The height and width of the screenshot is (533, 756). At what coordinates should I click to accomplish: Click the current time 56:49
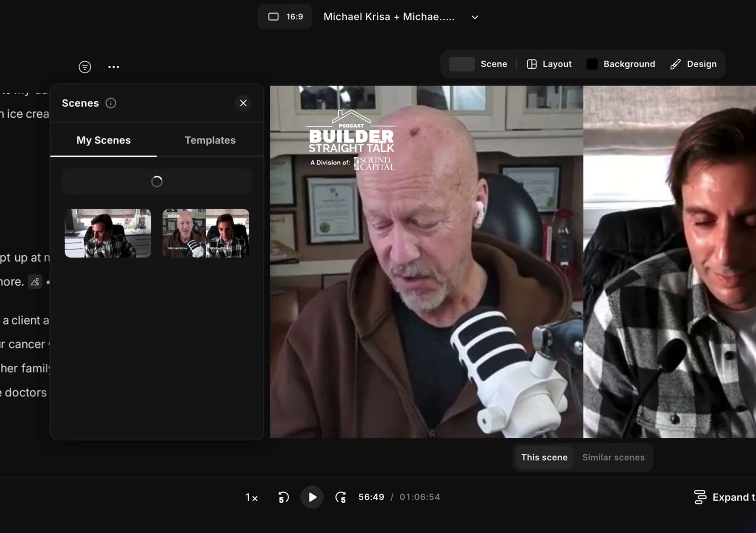point(371,497)
